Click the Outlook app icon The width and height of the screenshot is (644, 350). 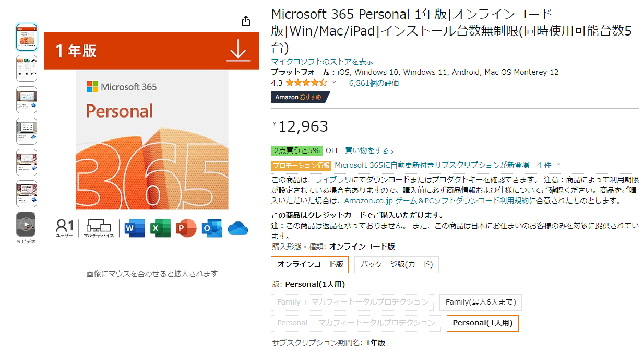click(212, 228)
